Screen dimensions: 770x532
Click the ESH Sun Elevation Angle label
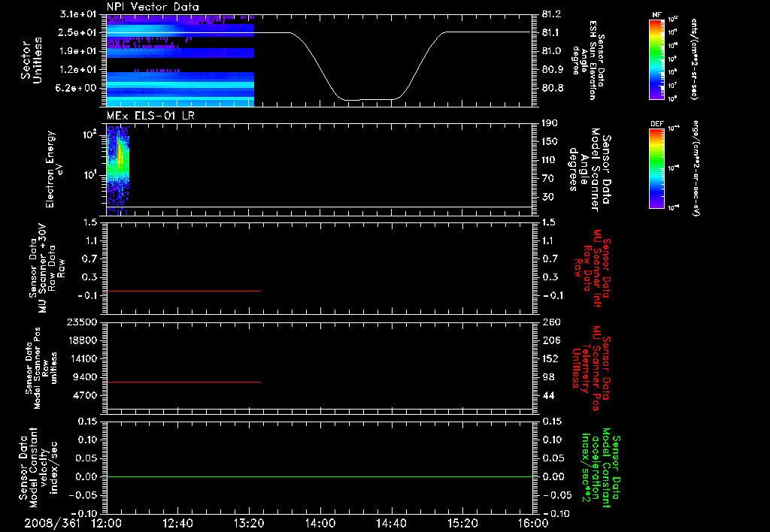tap(588, 60)
